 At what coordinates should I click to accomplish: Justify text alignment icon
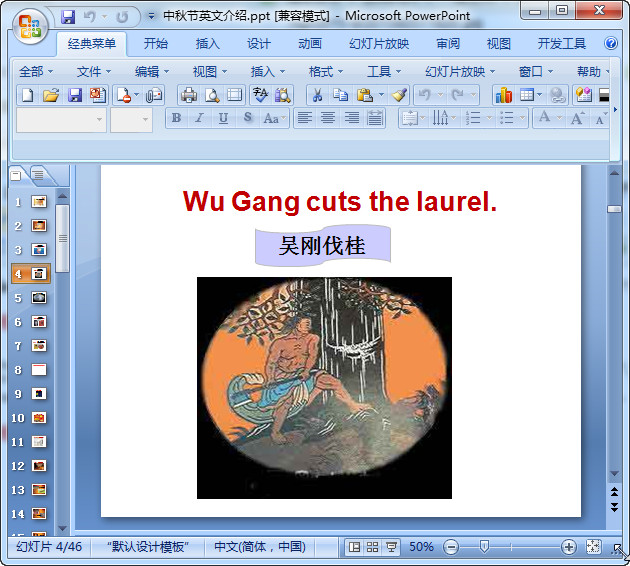(x=375, y=118)
